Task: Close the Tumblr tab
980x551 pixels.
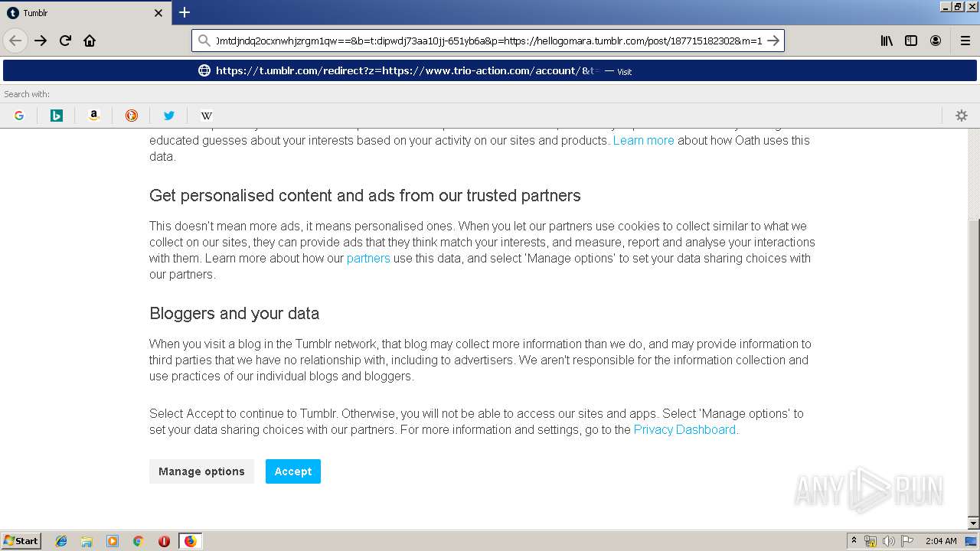Action: coord(158,13)
